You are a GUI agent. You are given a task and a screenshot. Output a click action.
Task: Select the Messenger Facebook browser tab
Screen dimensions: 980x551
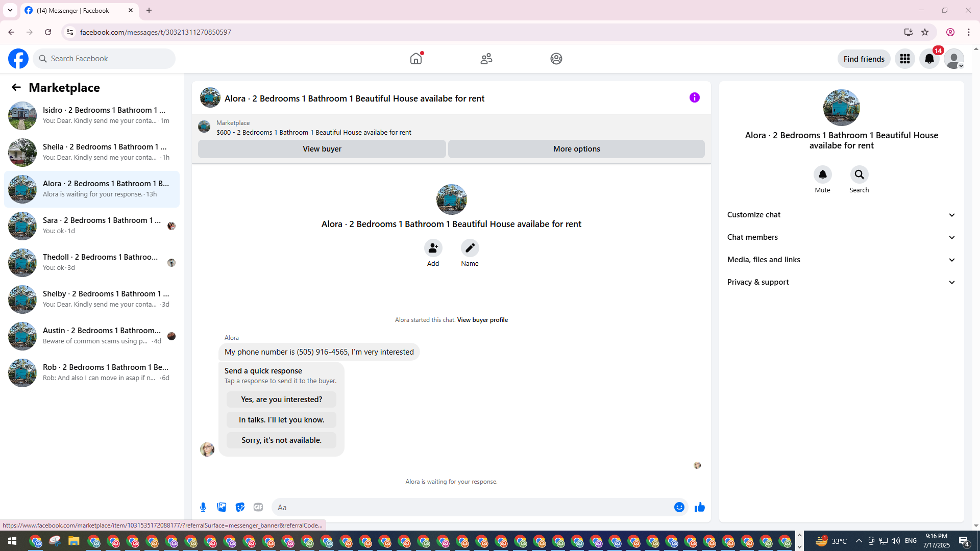(x=79, y=10)
